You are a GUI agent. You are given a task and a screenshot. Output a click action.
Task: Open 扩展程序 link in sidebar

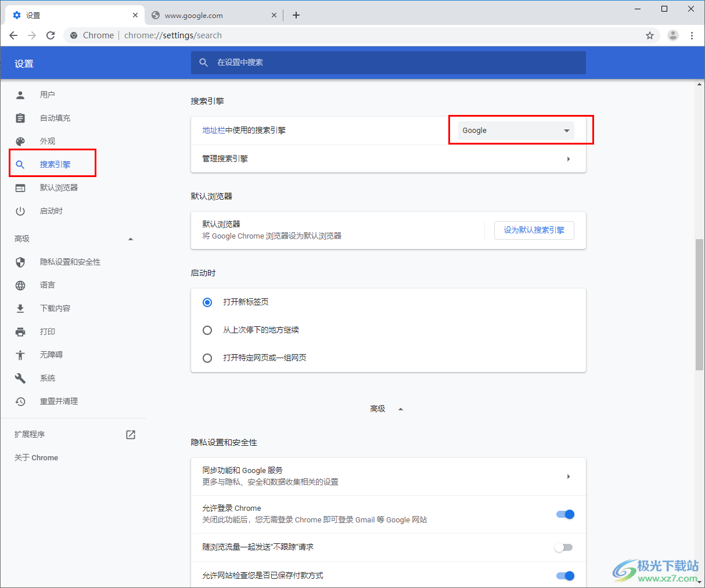point(30,435)
